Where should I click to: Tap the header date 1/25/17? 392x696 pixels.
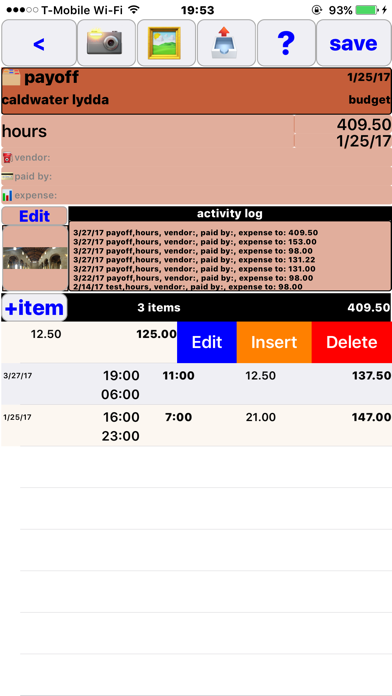pos(368,78)
